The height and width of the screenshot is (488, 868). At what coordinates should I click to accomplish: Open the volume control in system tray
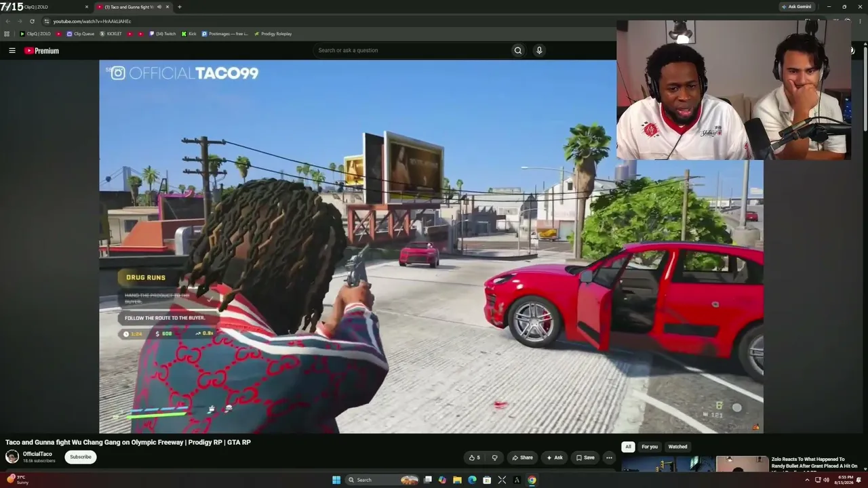point(827,480)
